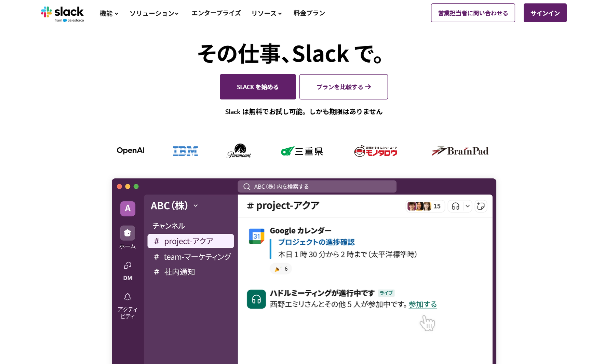The width and height of the screenshot is (605, 364).
Task: Click 営業担当者に問い合わせる button
Action: (473, 13)
